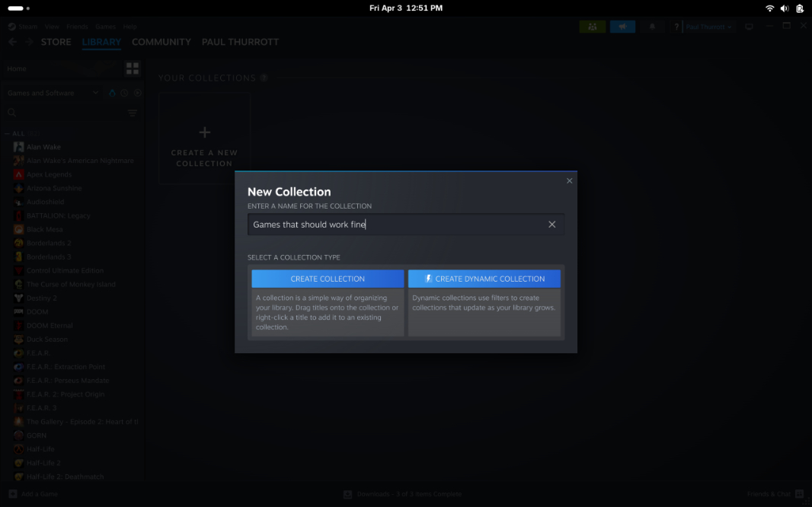Toggle the recent activity clock filter
812x507 pixels.
pos(124,93)
